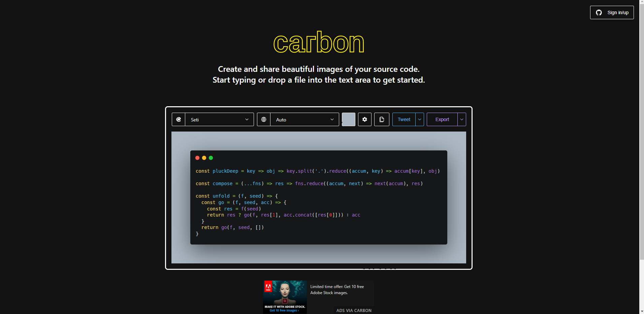Image resolution: width=644 pixels, height=314 pixels.
Task: Click the Sign in/up button
Action: click(612, 12)
